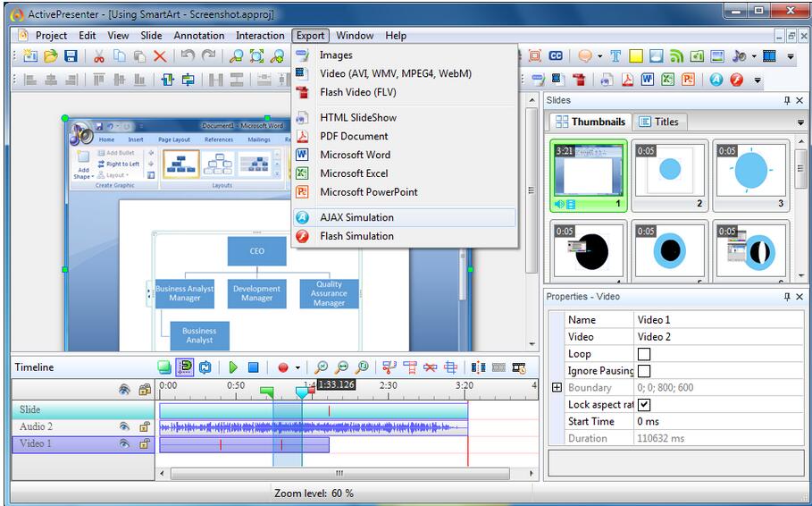Screen dimensions: 812x506
Task: Save the project with floppy disk icon
Action: (71, 55)
